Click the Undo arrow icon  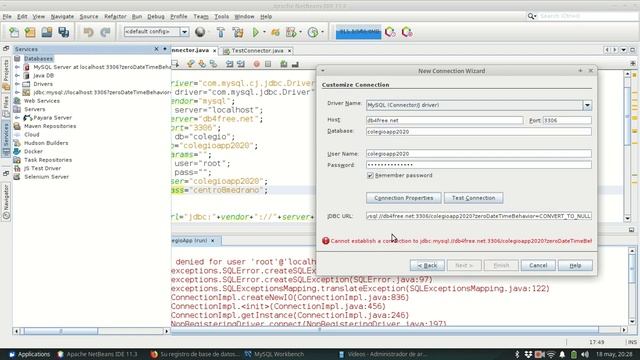[x=88, y=32]
